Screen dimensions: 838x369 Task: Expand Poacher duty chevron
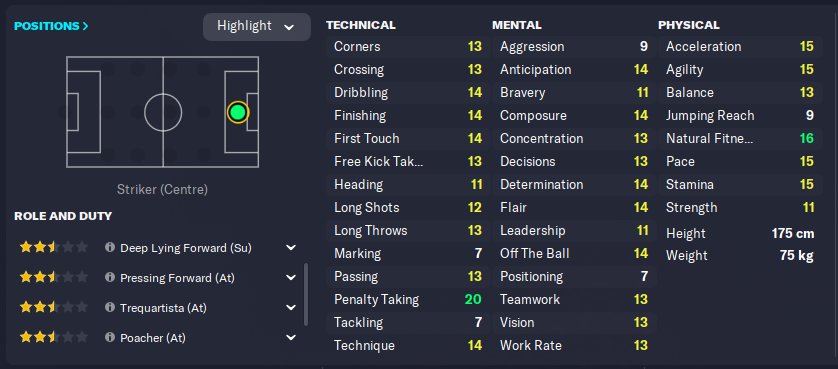[291, 337]
